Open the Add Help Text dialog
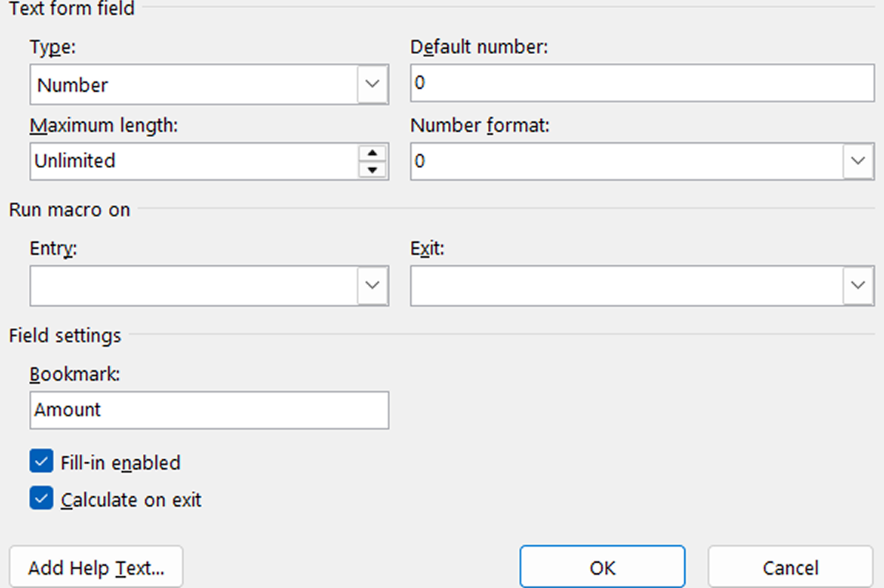The height and width of the screenshot is (588, 884). 96,568
